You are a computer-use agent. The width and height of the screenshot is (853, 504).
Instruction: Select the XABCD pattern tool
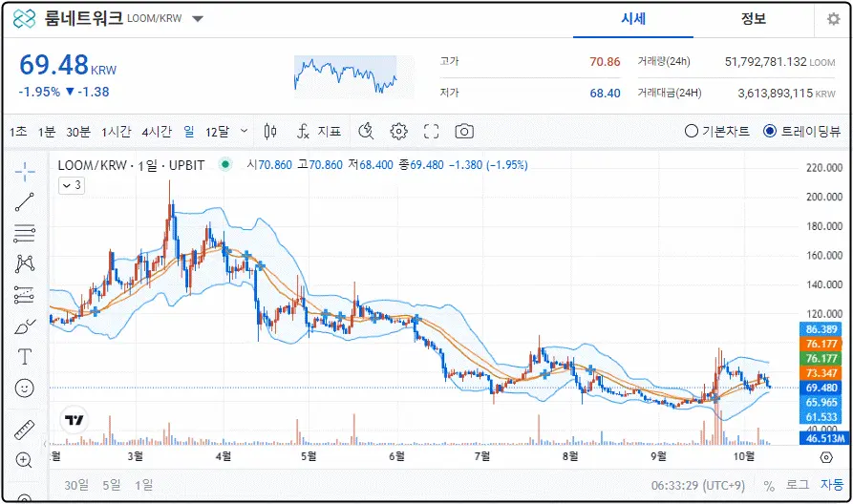tap(25, 264)
